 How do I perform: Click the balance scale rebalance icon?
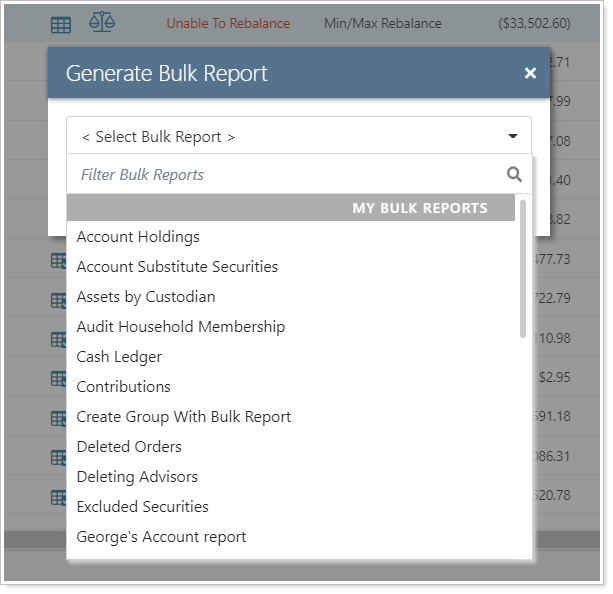point(101,22)
